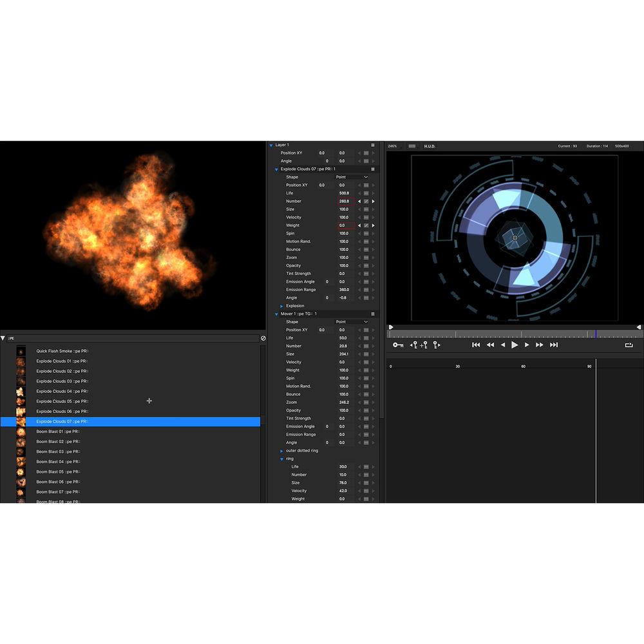Click the Explode Clouds 04 thumbnail image
Image resolution: width=644 pixels, height=644 pixels.
(21, 391)
